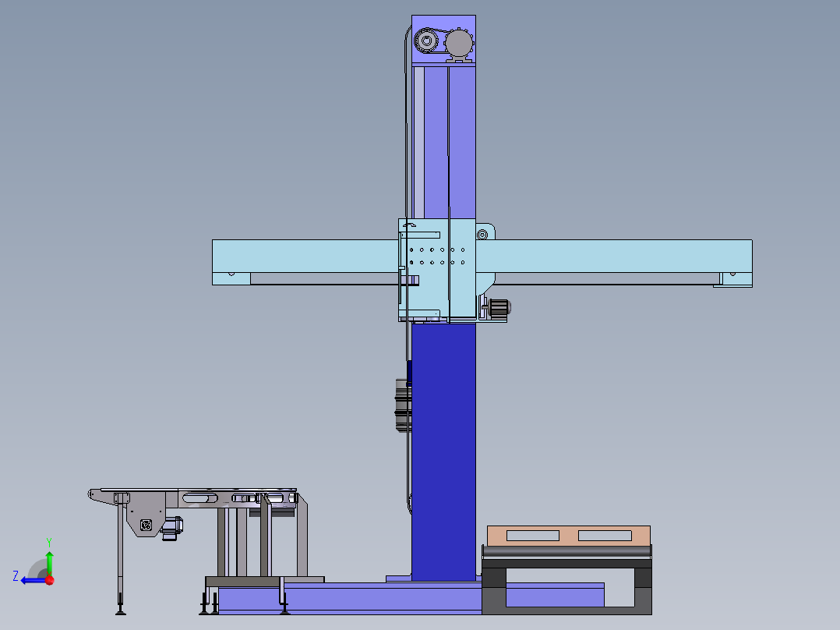Viewport: 840px width, 630px height.
Task: Select the round bearing at carriage top right
Action: [482, 235]
